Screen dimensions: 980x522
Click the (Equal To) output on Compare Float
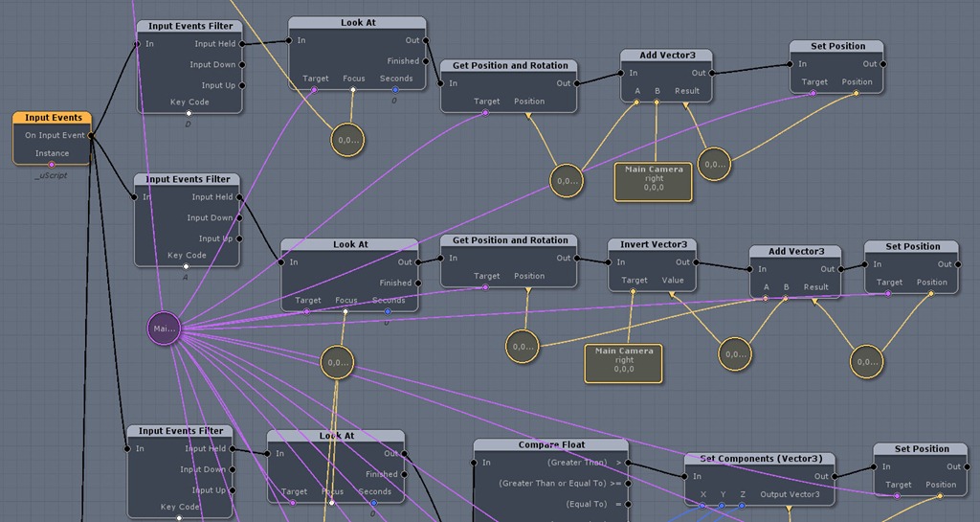coord(629,504)
